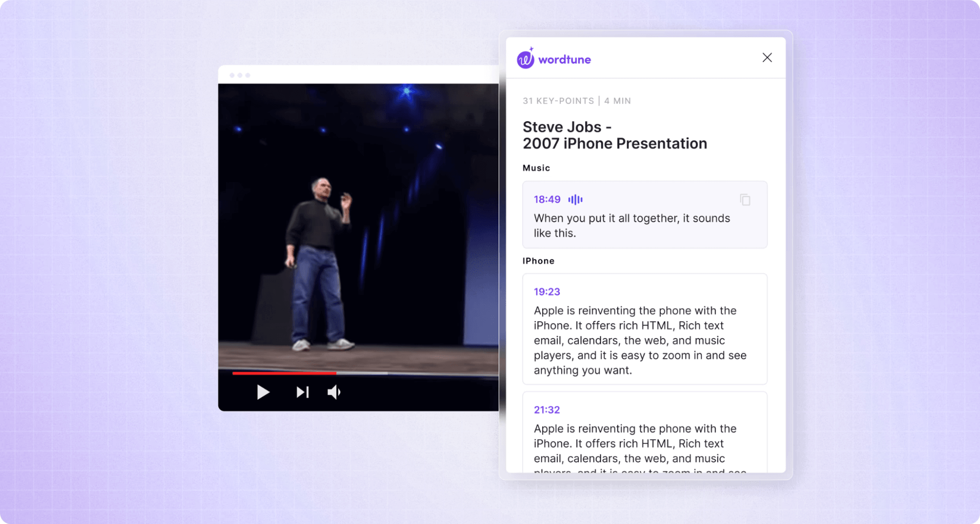Select the IPhone section heading
The width and height of the screenshot is (980, 524).
coord(538,261)
